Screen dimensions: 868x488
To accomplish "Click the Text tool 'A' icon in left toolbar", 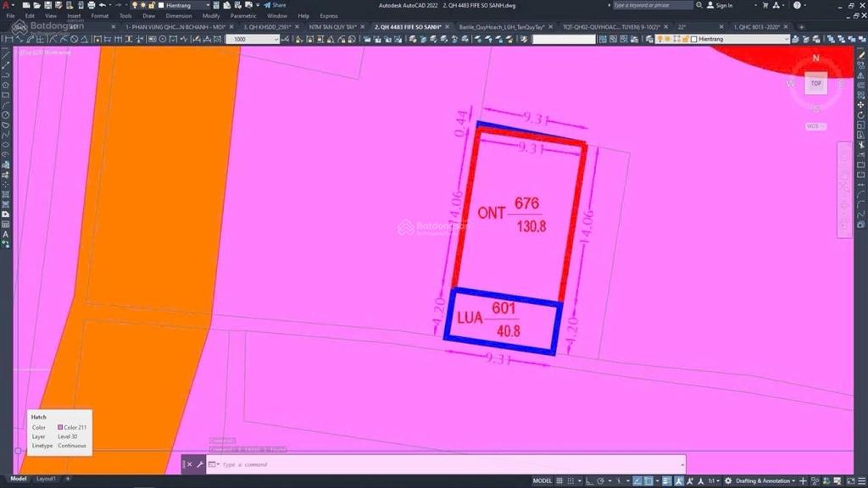I will point(6,235).
